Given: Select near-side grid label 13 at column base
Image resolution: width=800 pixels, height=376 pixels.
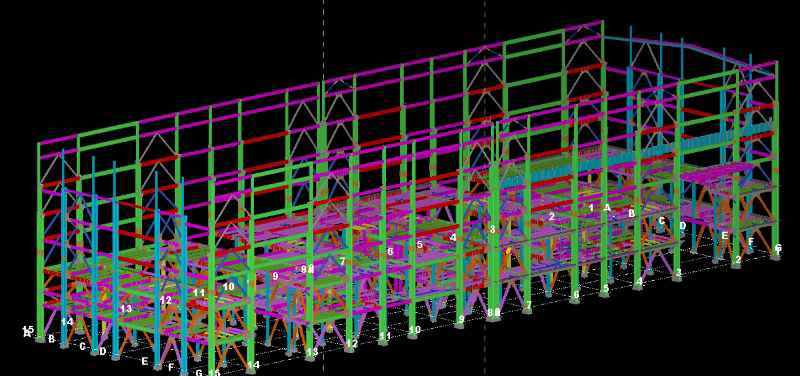Looking at the screenshot, I should click(x=312, y=352).
